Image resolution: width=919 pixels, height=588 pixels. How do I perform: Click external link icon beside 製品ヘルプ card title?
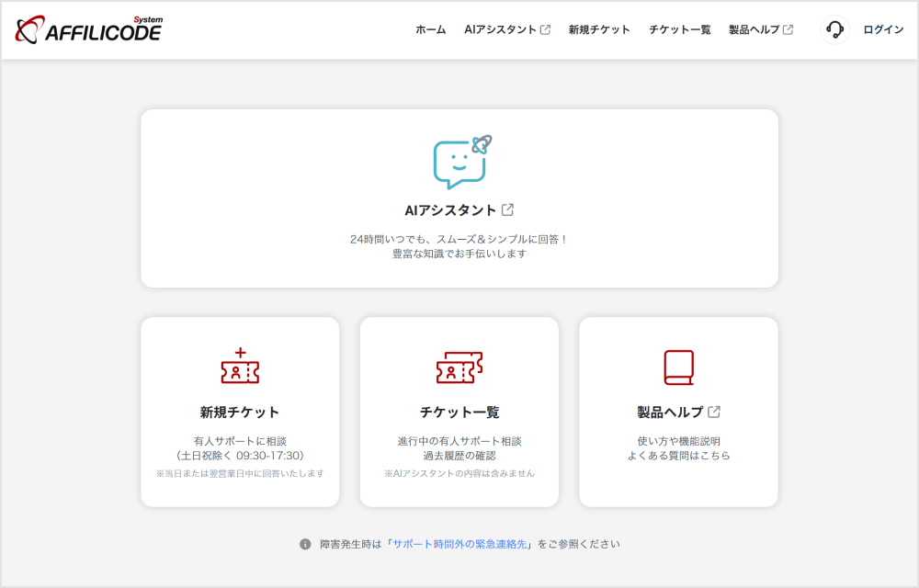pos(714,412)
